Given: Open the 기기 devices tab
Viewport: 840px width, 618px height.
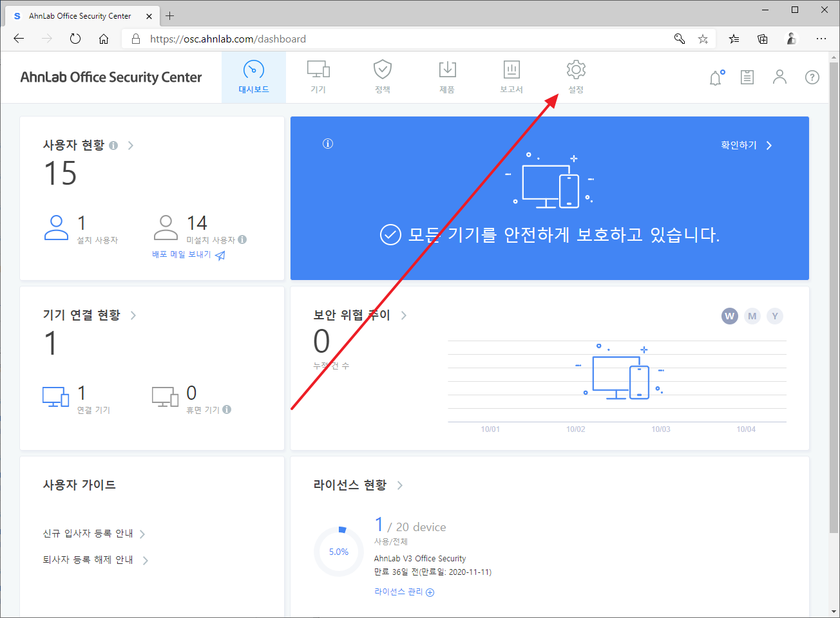Looking at the screenshot, I should coord(318,77).
